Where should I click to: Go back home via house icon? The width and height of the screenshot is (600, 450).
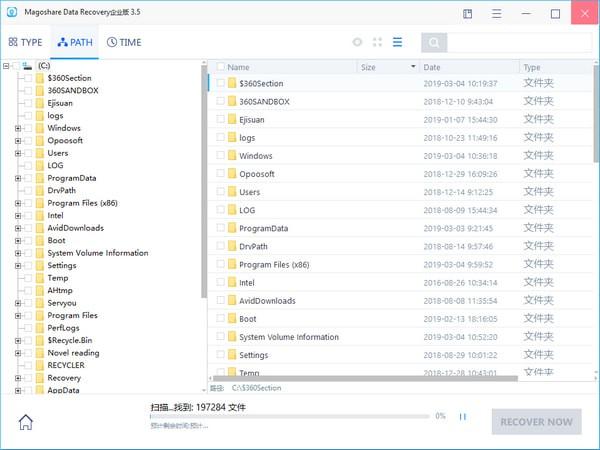click(26, 422)
